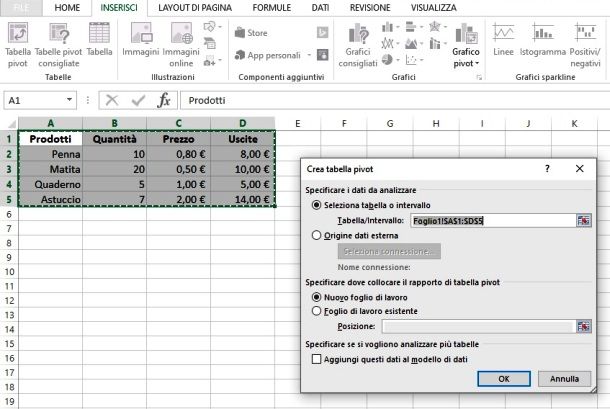The image size is (610, 409).
Task: Switch to the FORMULE ribbon tab
Action: [272, 7]
